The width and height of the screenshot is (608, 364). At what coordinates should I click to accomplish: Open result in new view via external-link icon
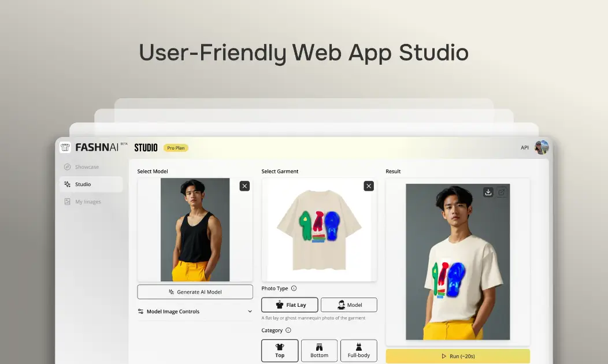point(502,192)
